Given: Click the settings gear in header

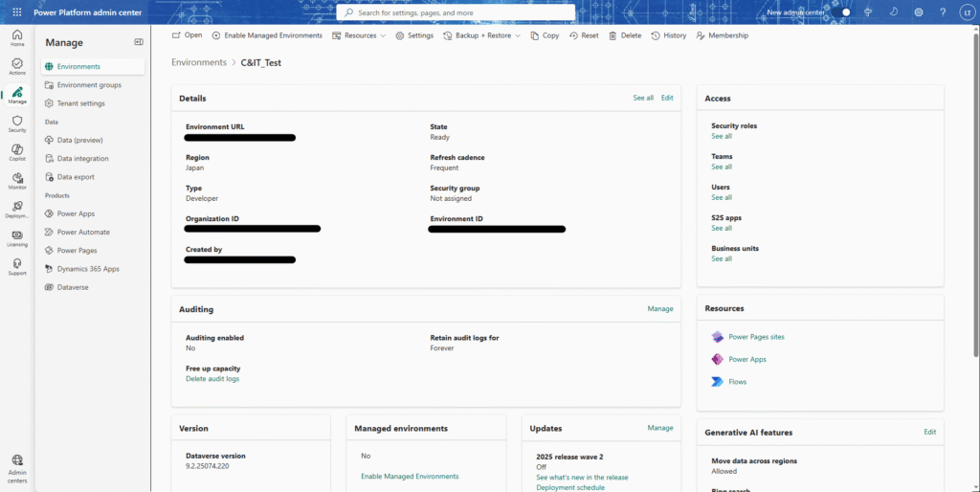Looking at the screenshot, I should (919, 12).
